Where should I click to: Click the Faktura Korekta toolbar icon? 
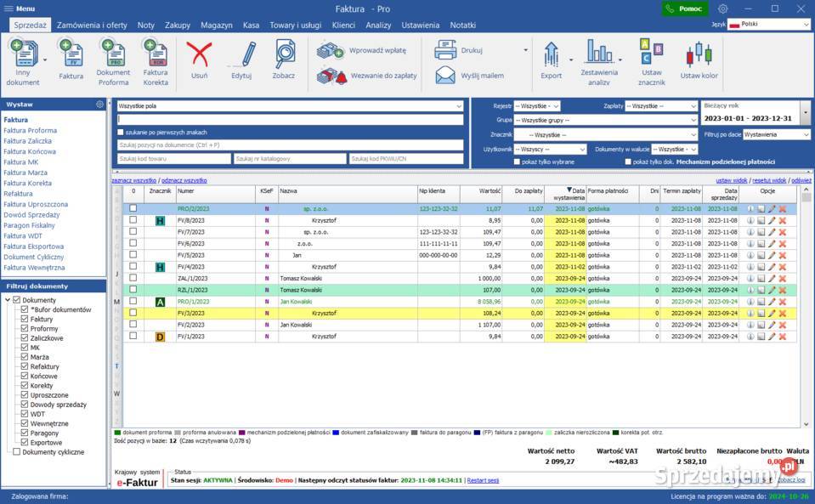click(155, 53)
